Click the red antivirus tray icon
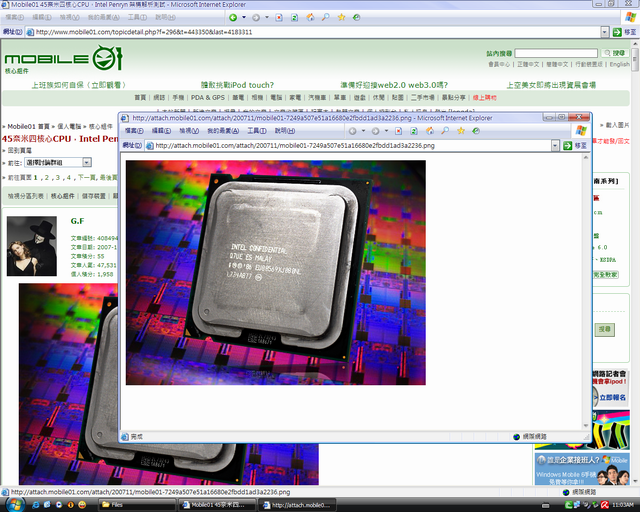This screenshot has width=640, height=512. pyautogui.click(x=604, y=505)
